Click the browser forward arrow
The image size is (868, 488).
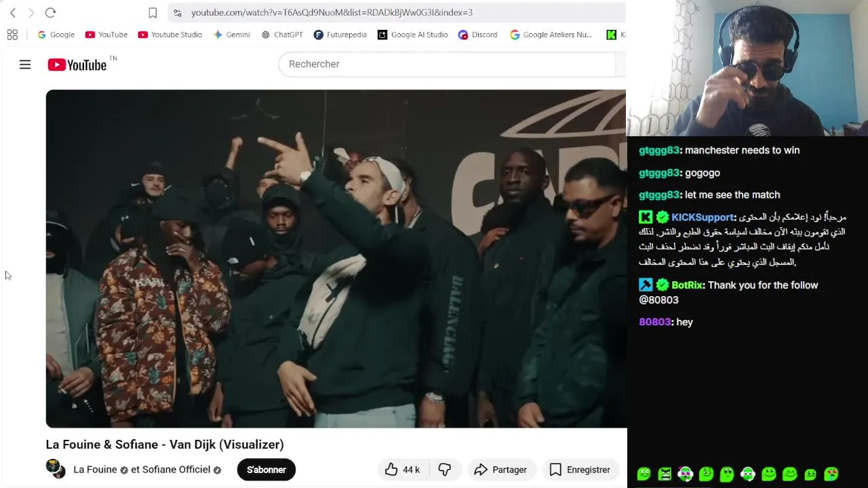point(31,12)
